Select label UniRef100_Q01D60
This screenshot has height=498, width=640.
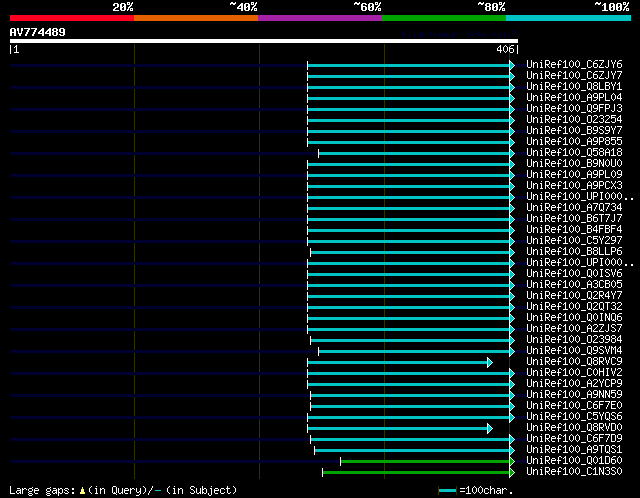(574, 461)
